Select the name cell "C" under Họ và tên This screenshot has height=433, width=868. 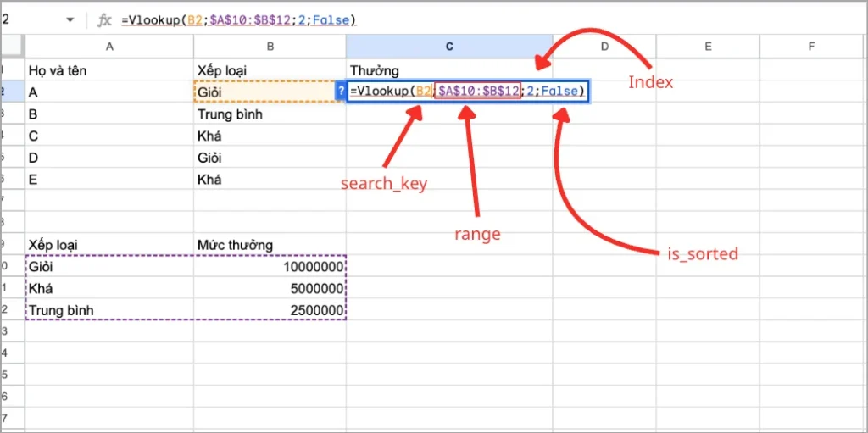click(x=109, y=136)
